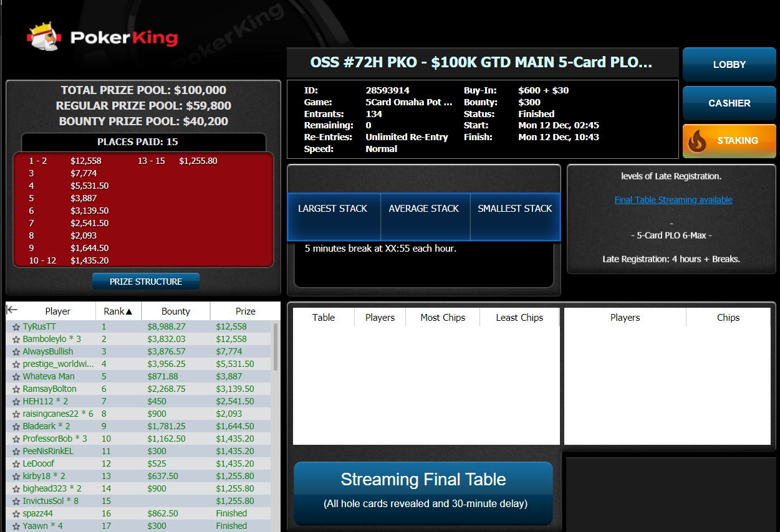Screen dimensions: 780x532
Task: Collapse player list with left arrow icon
Action: tap(12, 310)
